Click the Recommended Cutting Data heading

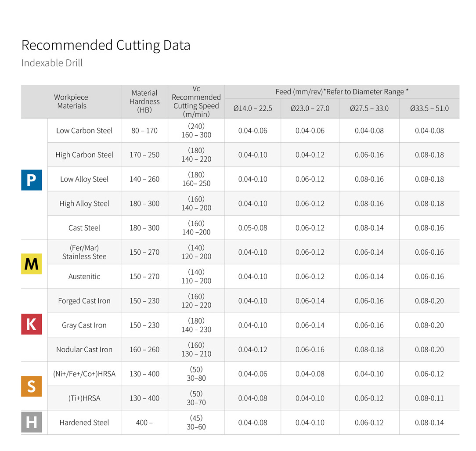[x=106, y=45]
